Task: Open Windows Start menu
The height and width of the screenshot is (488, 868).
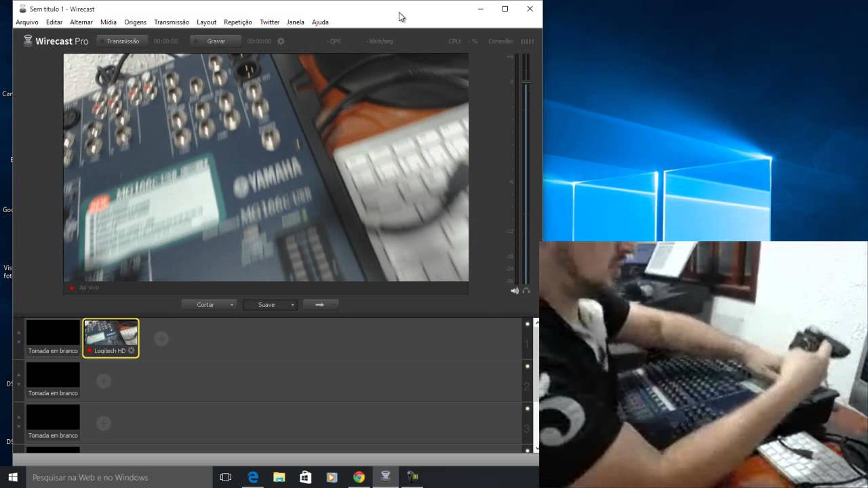Action: (x=13, y=477)
